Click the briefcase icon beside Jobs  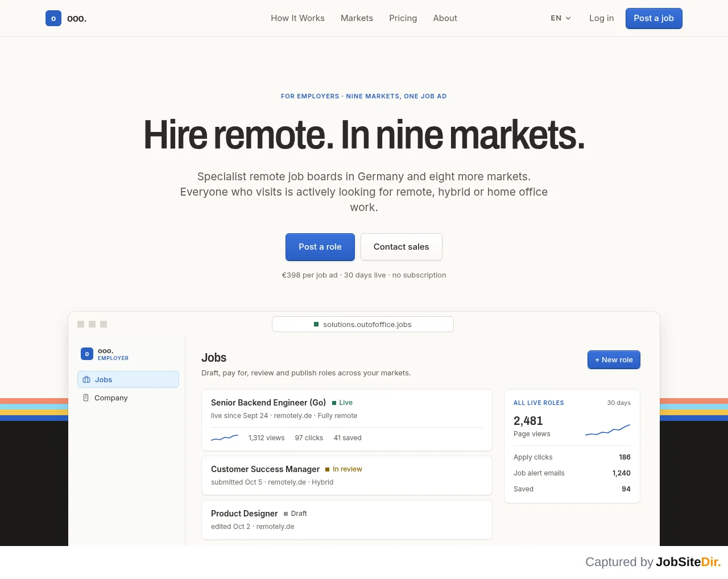pos(86,379)
